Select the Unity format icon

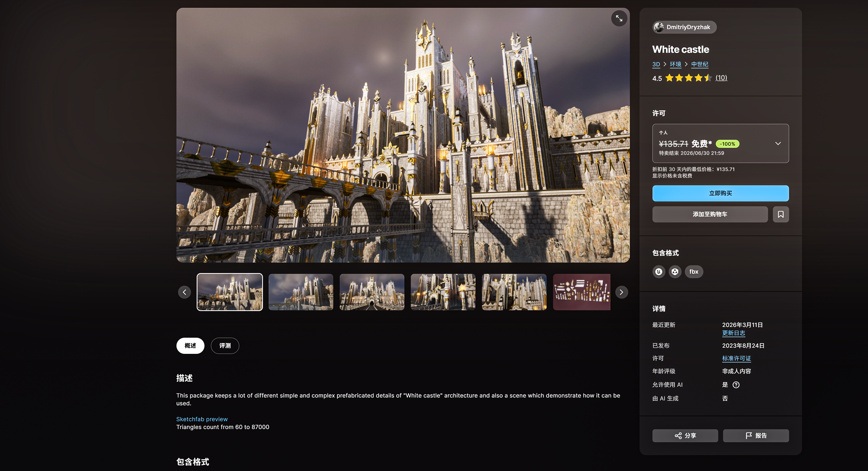pyautogui.click(x=675, y=271)
